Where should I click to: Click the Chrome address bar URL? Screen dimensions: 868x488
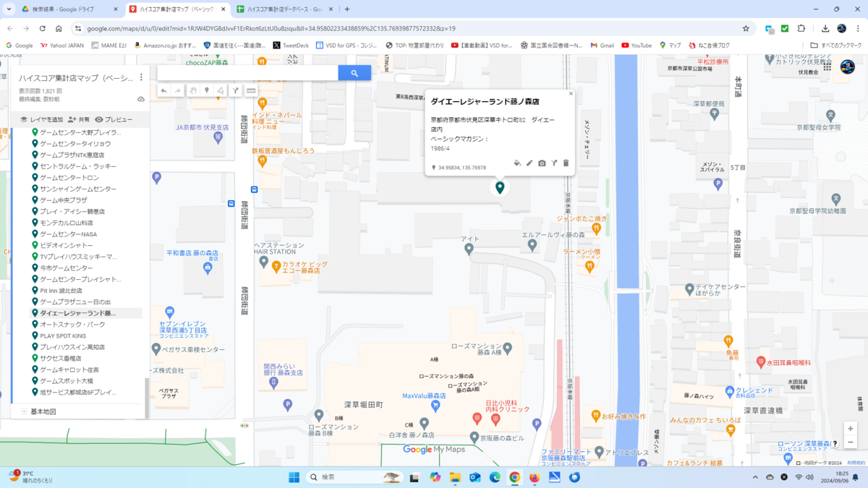click(271, 28)
